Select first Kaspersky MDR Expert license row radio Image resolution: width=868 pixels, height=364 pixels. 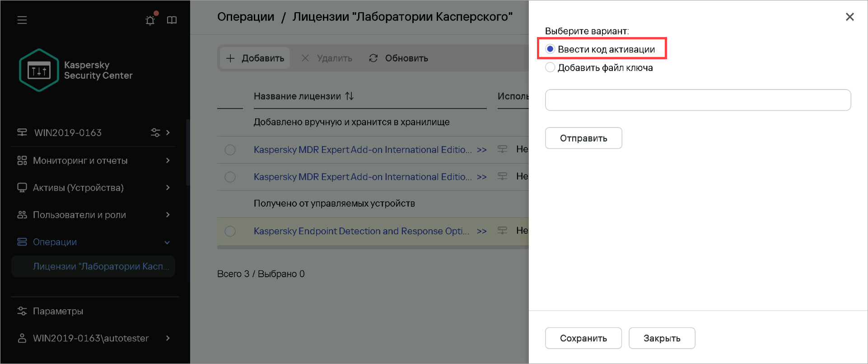230,150
